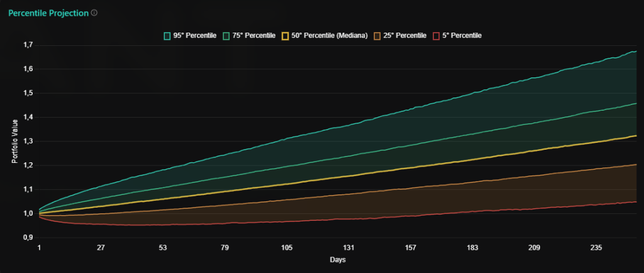The height and width of the screenshot is (273, 644).
Task: Toggle the 25° Percentile legend label
Action: point(406,36)
